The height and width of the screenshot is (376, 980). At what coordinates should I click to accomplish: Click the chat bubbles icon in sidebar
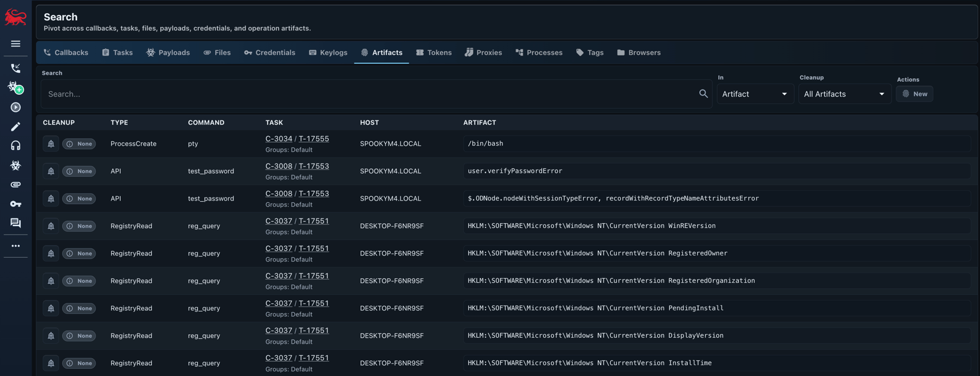pyautogui.click(x=16, y=223)
